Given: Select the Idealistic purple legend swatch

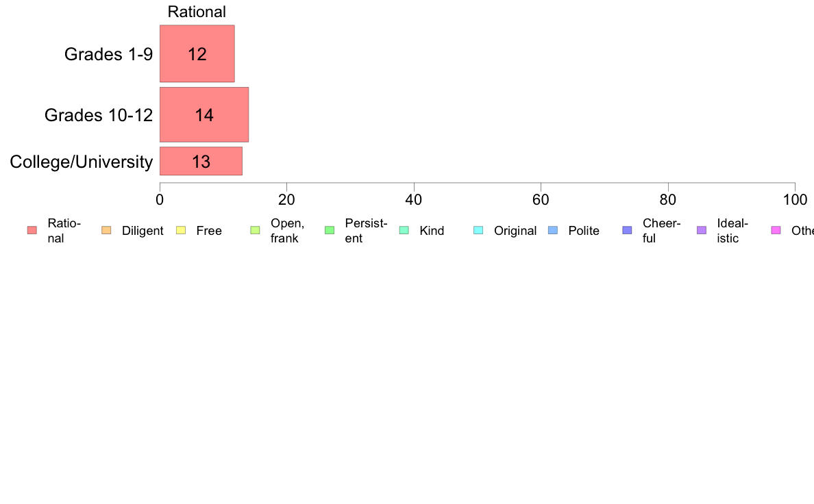Looking at the screenshot, I should click(x=702, y=231).
